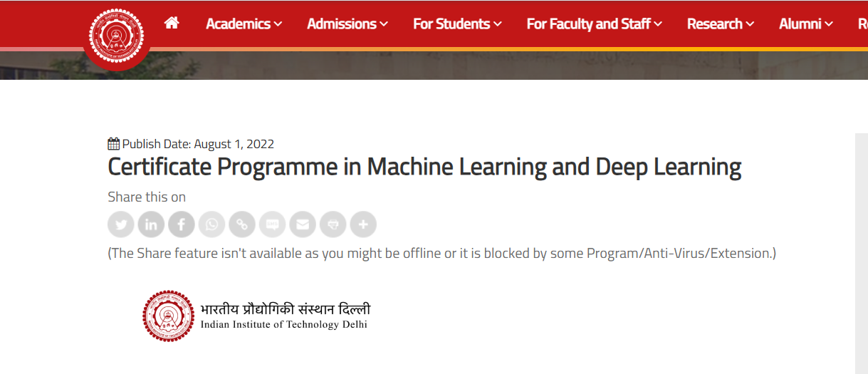Click the IIT Delhi logo in header
Screen dimensions: 868x374
116,34
